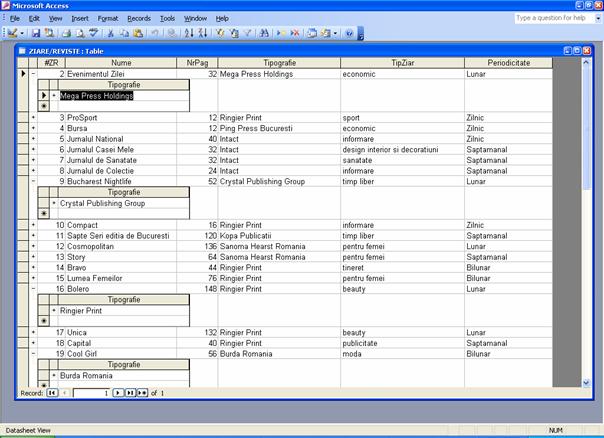Expand the Cosmopolitan row subdatasheet

click(33, 246)
